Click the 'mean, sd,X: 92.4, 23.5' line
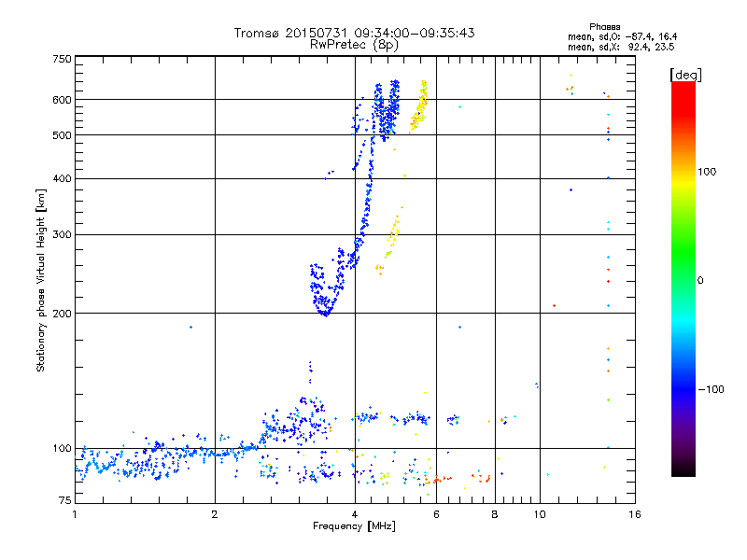Screen dimensions: 747x560 pos(621,48)
